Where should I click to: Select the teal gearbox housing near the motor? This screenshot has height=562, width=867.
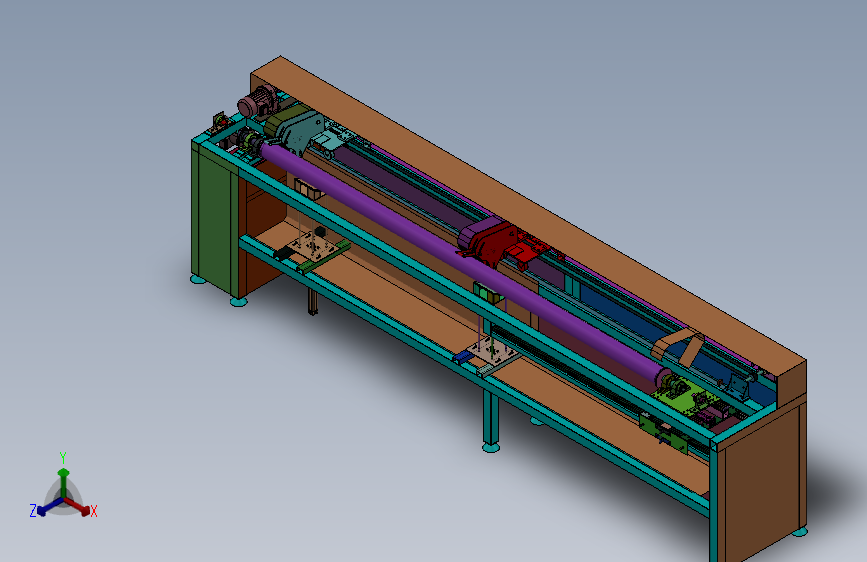300,132
